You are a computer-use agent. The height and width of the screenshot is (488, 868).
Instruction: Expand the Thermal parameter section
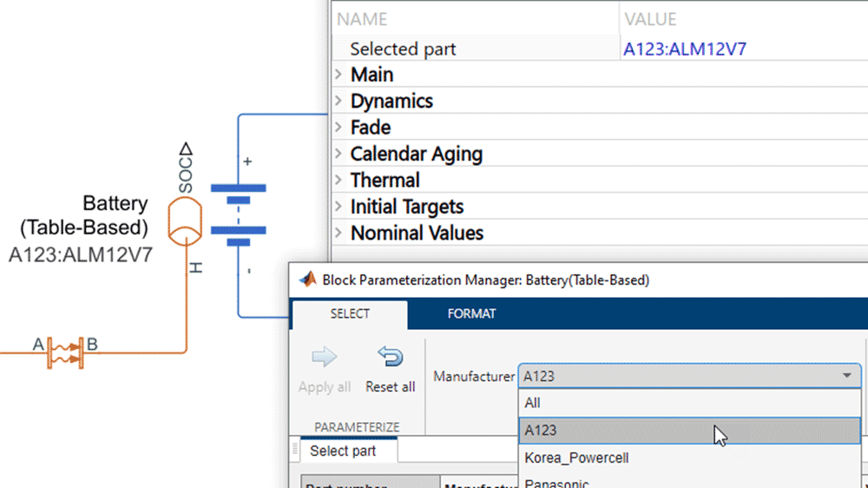pos(339,181)
